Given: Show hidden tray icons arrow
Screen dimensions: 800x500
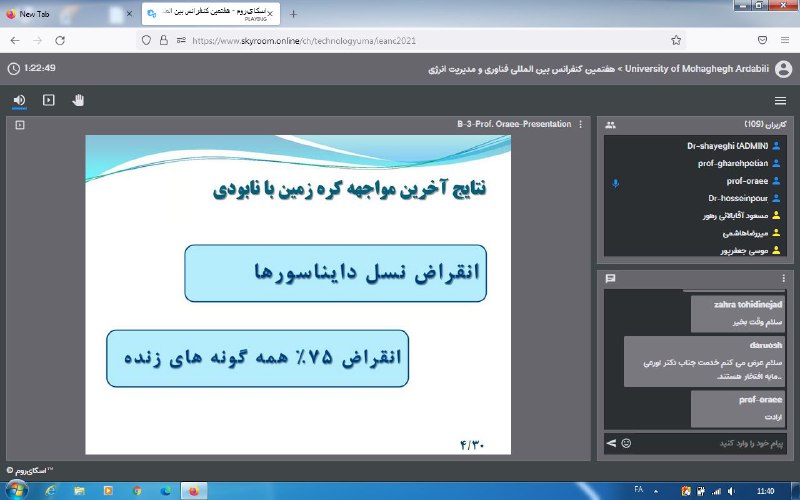Looking at the screenshot, I should point(656,491).
